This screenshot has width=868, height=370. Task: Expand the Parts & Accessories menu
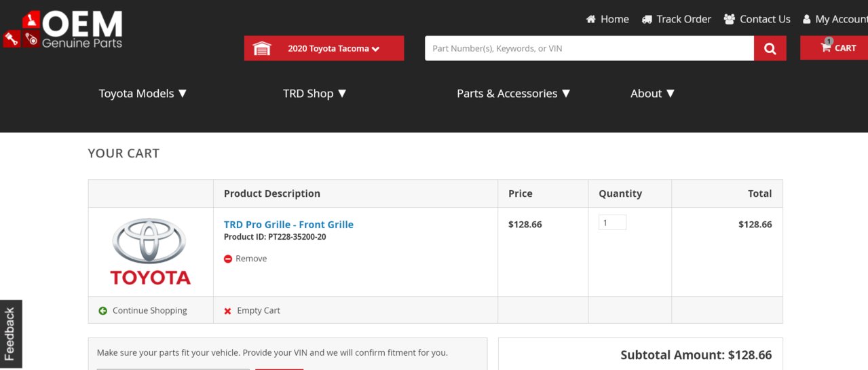click(x=514, y=94)
